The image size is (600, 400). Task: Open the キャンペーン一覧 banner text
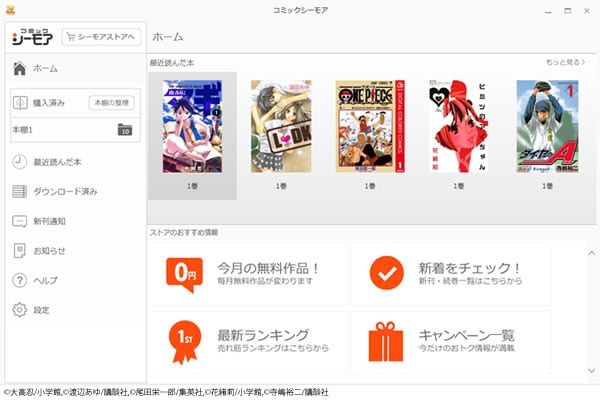click(467, 335)
